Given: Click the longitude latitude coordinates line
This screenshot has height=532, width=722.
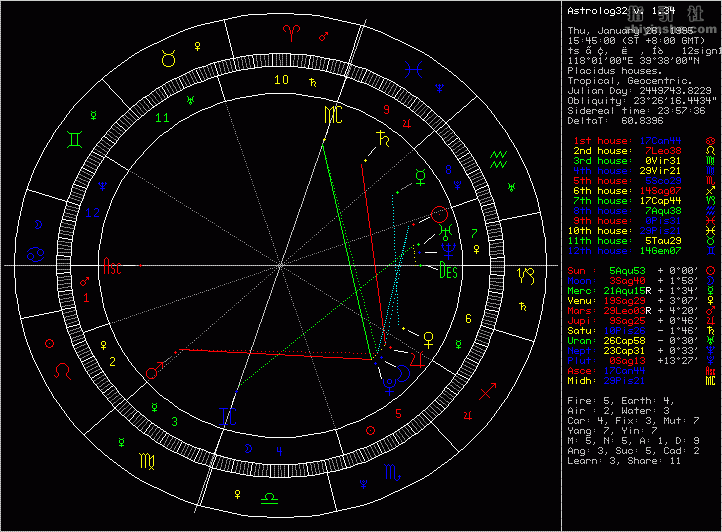Looking at the screenshot, I should coord(633,61).
